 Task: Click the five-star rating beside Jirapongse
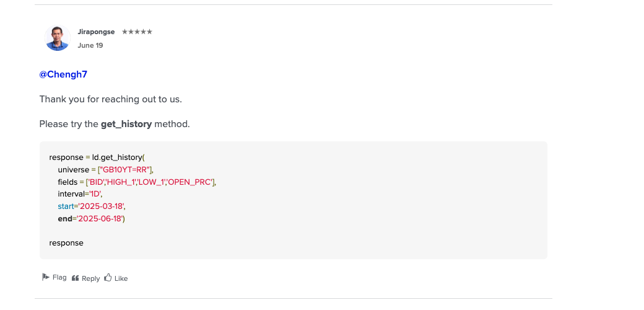click(x=137, y=32)
